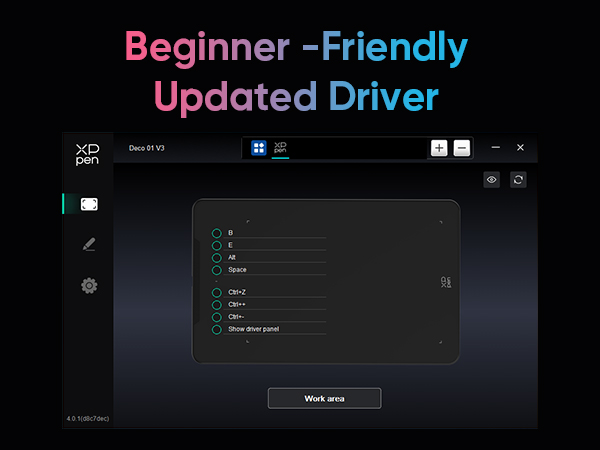Click the plus icon to add application
This screenshot has height=450, width=600.
point(439,148)
